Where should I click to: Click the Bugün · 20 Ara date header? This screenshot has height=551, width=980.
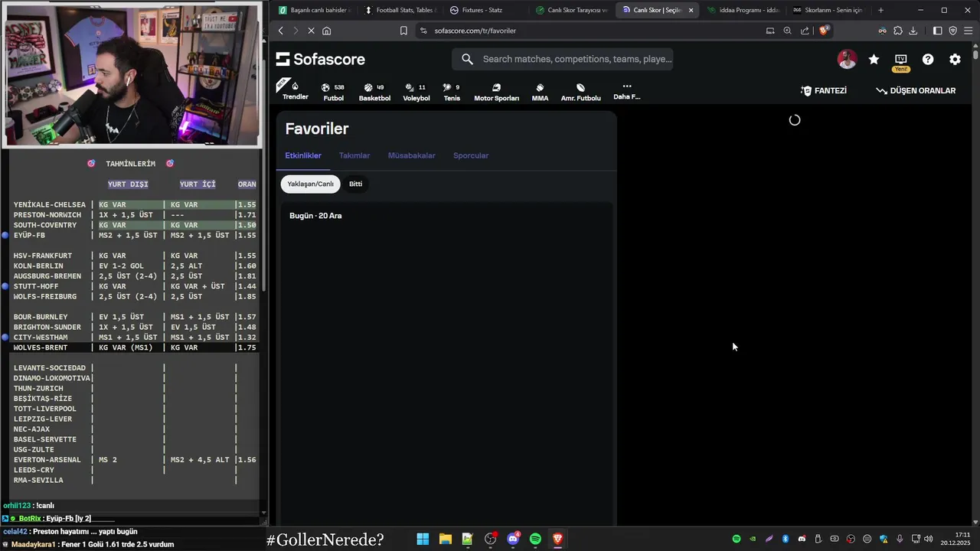(315, 216)
